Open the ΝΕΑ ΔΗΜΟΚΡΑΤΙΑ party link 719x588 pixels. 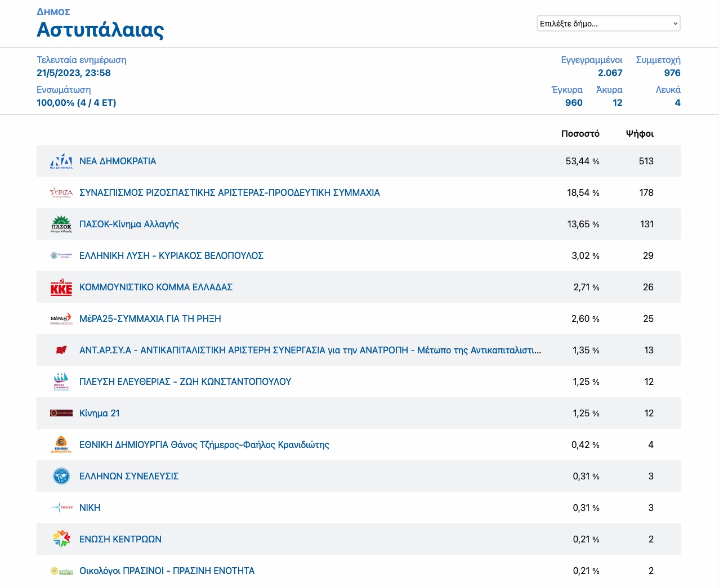118,161
